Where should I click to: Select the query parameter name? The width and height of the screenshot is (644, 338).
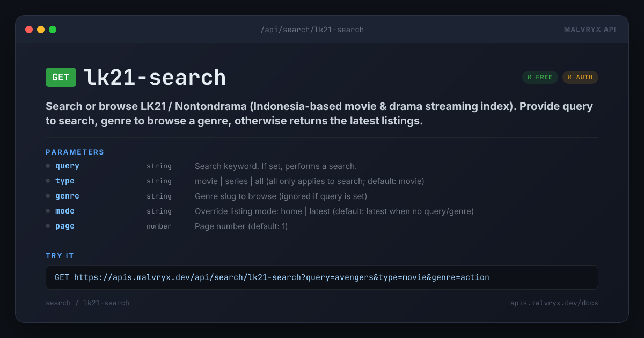click(67, 166)
